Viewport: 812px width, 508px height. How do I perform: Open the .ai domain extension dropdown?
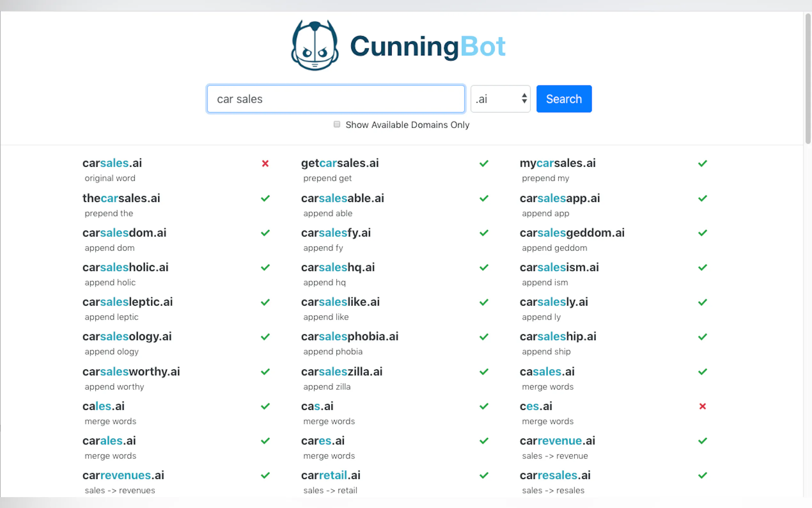click(x=500, y=99)
